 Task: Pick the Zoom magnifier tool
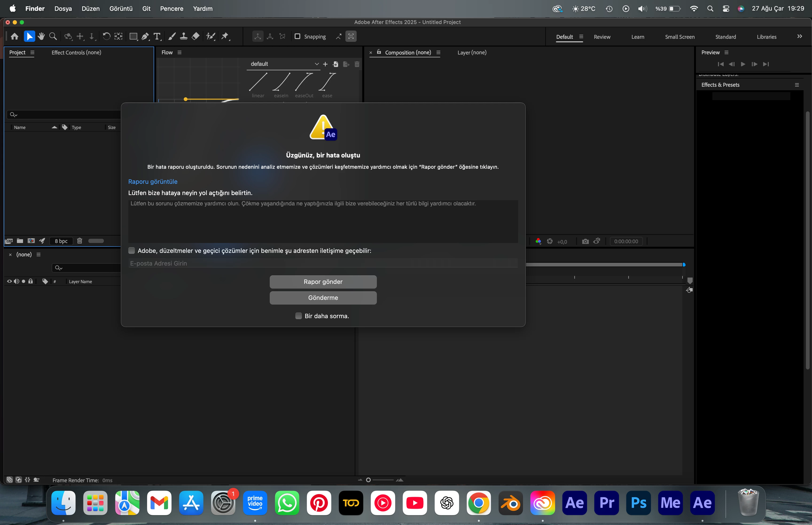point(53,36)
